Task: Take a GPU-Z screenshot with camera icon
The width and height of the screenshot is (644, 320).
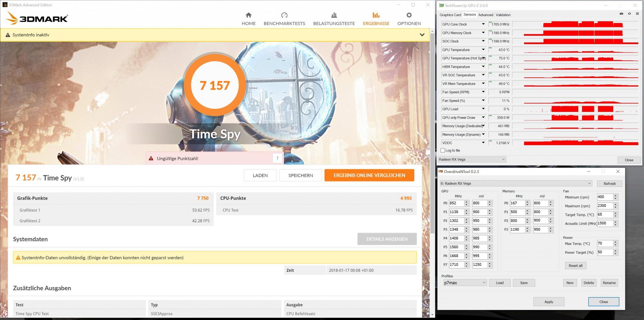Action: [x=621, y=14]
